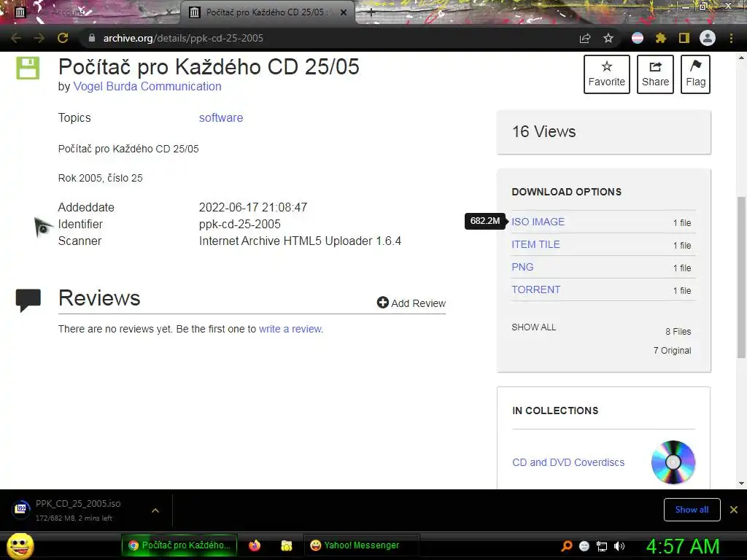The height and width of the screenshot is (560, 747).
Task: Launch Firefox from the taskbar
Action: coord(255,545)
